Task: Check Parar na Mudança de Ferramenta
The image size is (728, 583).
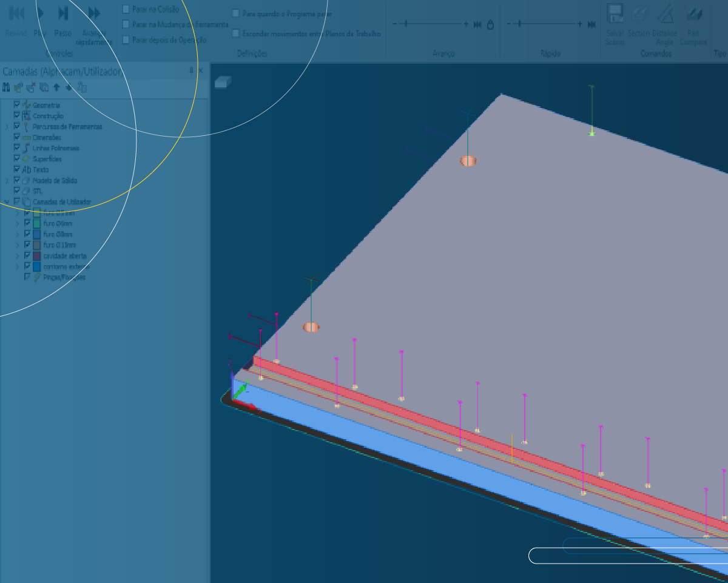Action: (125, 24)
